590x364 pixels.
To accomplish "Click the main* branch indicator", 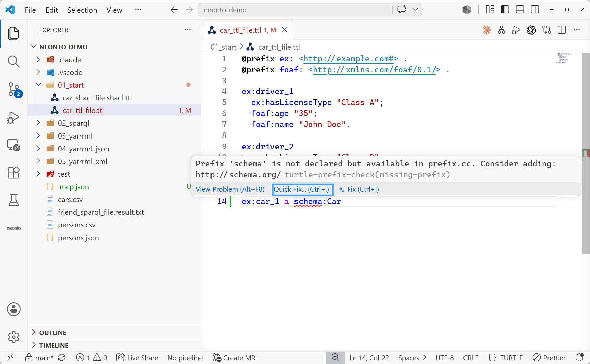I will point(39,358).
